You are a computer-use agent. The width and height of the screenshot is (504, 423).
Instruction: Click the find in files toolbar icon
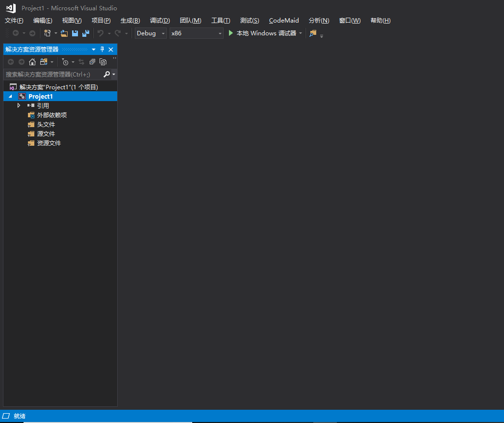pos(313,33)
